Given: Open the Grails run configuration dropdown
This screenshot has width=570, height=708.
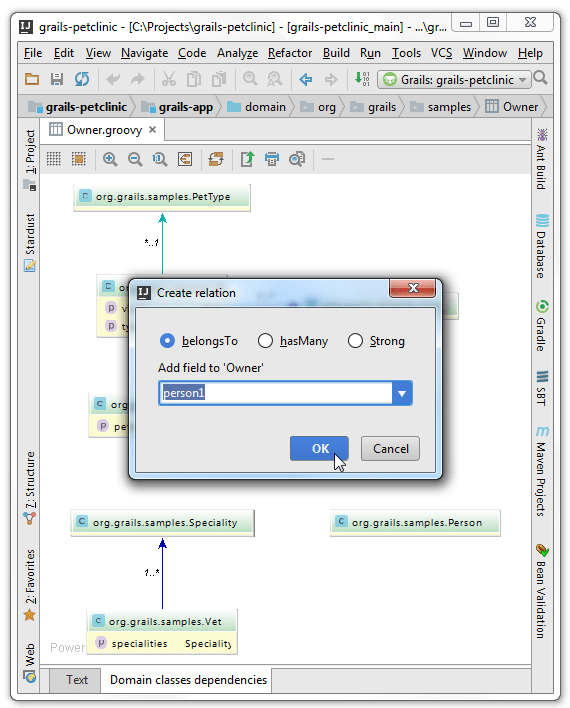Looking at the screenshot, I should coord(454,80).
